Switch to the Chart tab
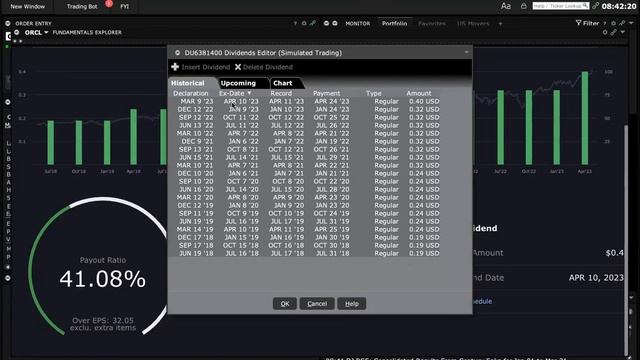Image resolution: width=640 pixels, height=360 pixels. click(x=283, y=83)
